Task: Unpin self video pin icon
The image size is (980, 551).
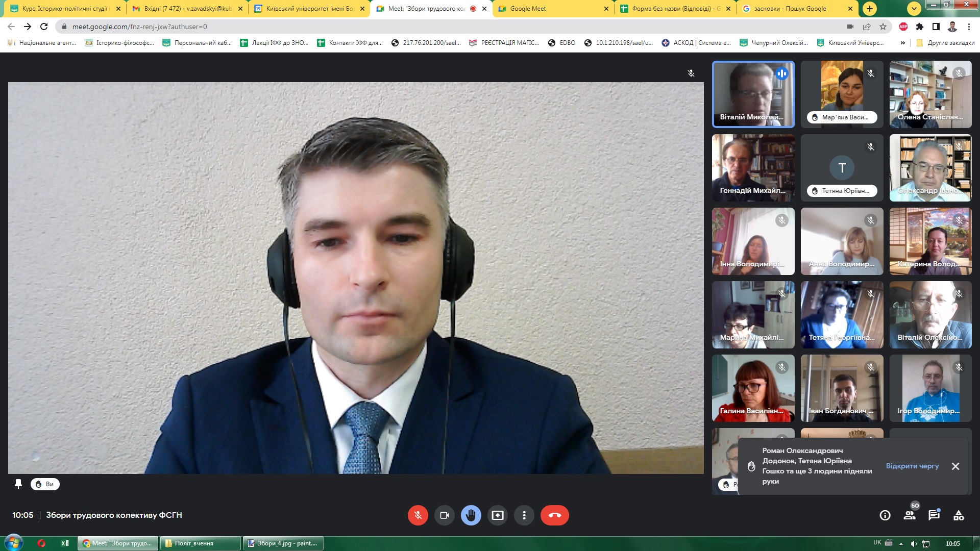Action: coord(18,484)
